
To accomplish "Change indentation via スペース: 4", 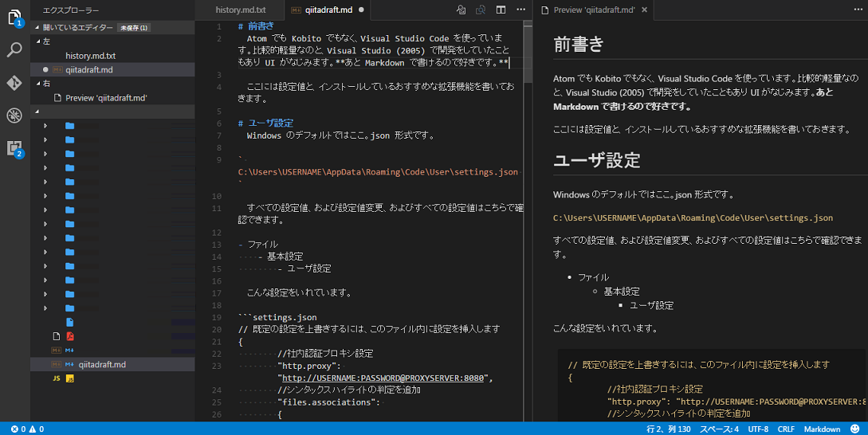I will click(x=719, y=429).
